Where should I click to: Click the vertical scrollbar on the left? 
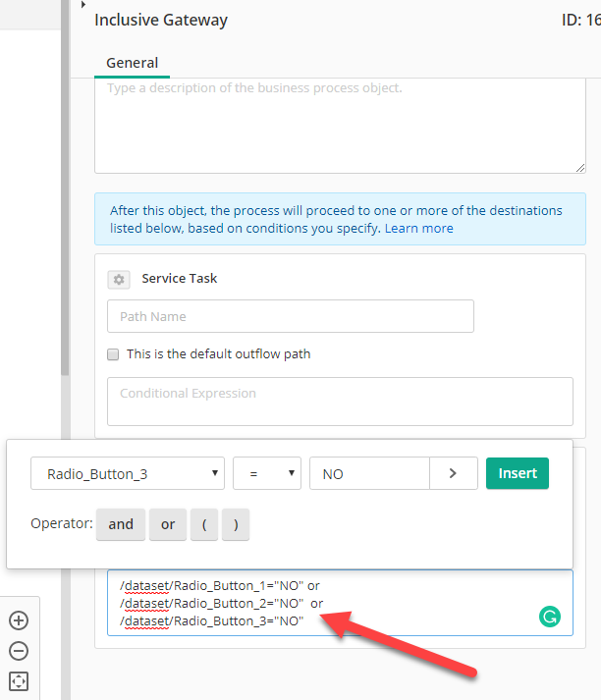click(x=65, y=188)
